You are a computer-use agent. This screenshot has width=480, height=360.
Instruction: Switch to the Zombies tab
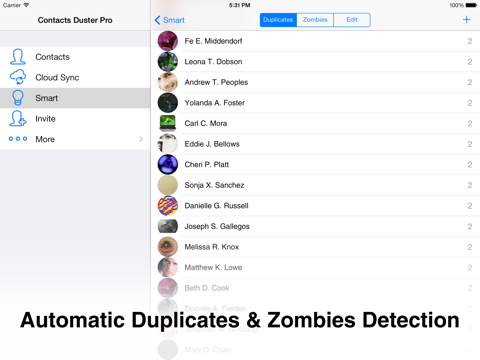(x=315, y=20)
